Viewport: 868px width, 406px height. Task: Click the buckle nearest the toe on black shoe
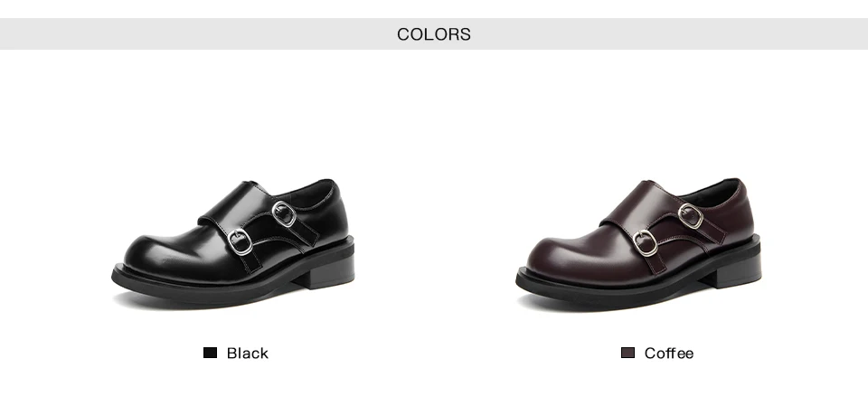pos(240,241)
